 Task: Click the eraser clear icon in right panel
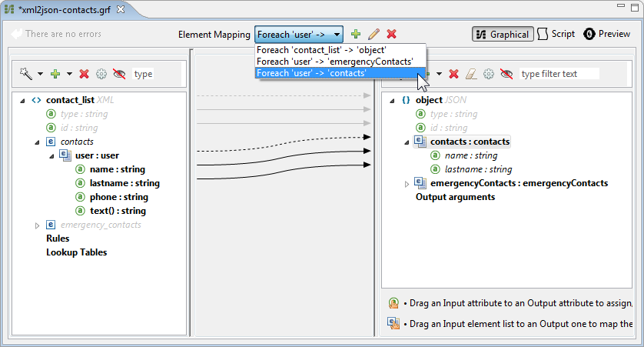point(472,74)
